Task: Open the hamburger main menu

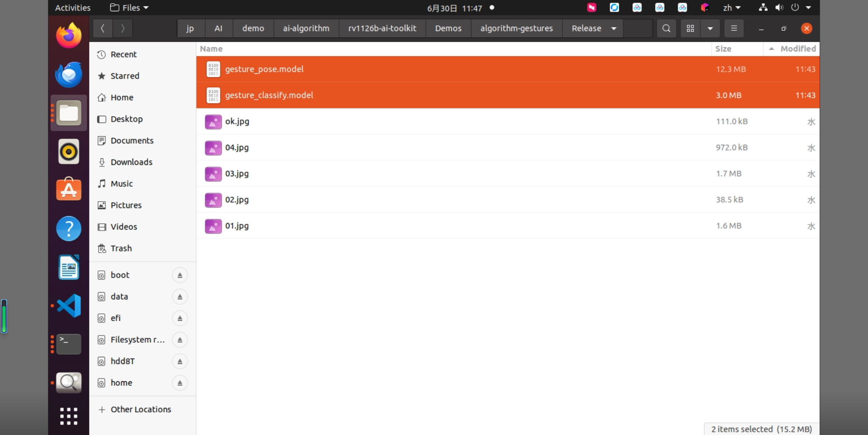Action: click(734, 28)
